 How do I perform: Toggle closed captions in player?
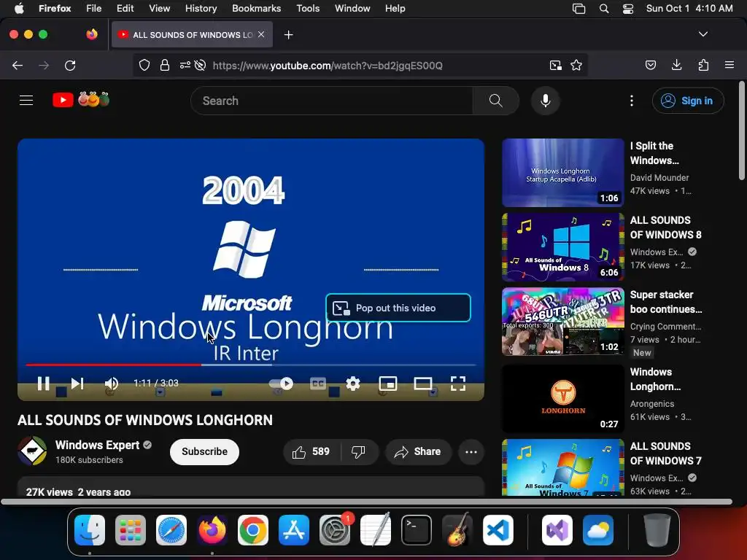point(318,384)
